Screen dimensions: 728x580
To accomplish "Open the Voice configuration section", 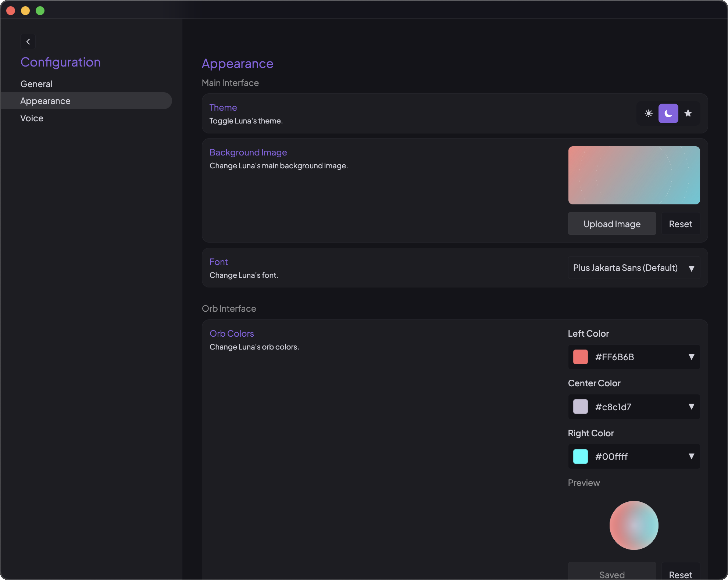I will (32, 118).
